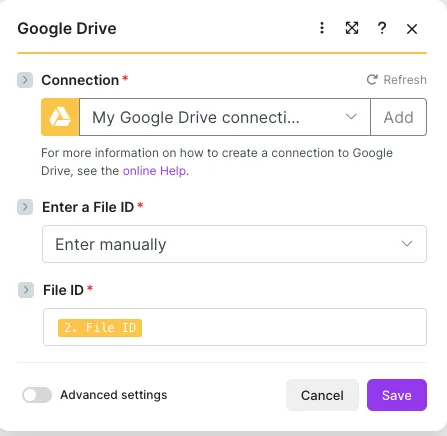Save the module configuration
The image size is (447, 436).
pos(397,395)
